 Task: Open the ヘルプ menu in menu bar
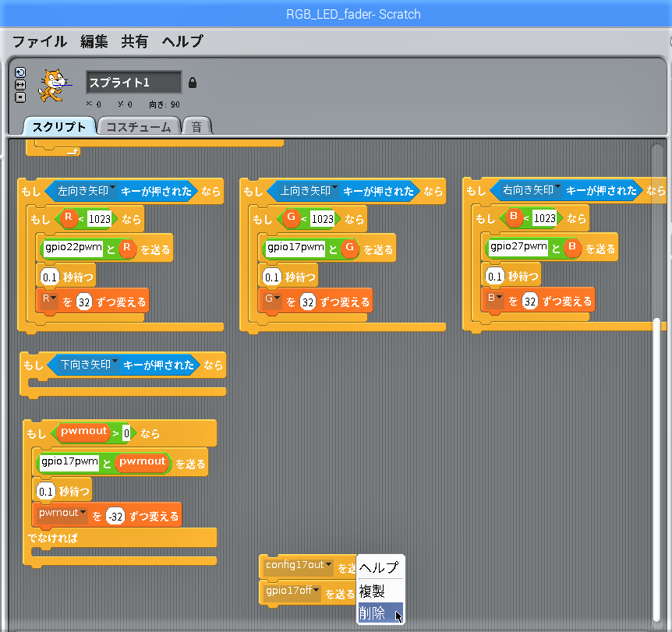(182, 41)
